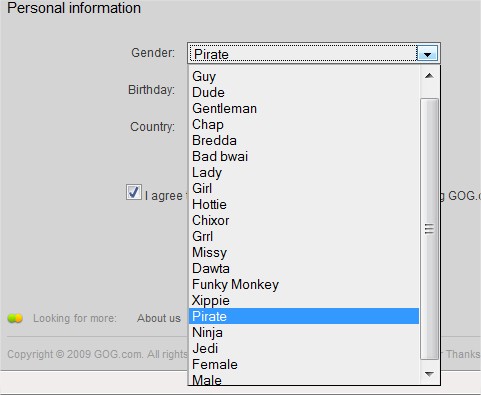Viewport: 481px width, 395px height.
Task: Choose Chixor from the list
Action: pyautogui.click(x=304, y=220)
